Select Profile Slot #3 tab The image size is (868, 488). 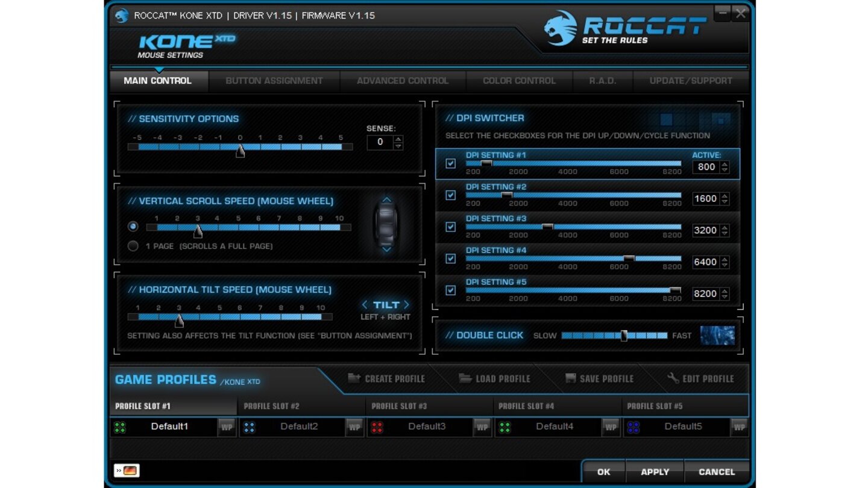tap(430, 406)
